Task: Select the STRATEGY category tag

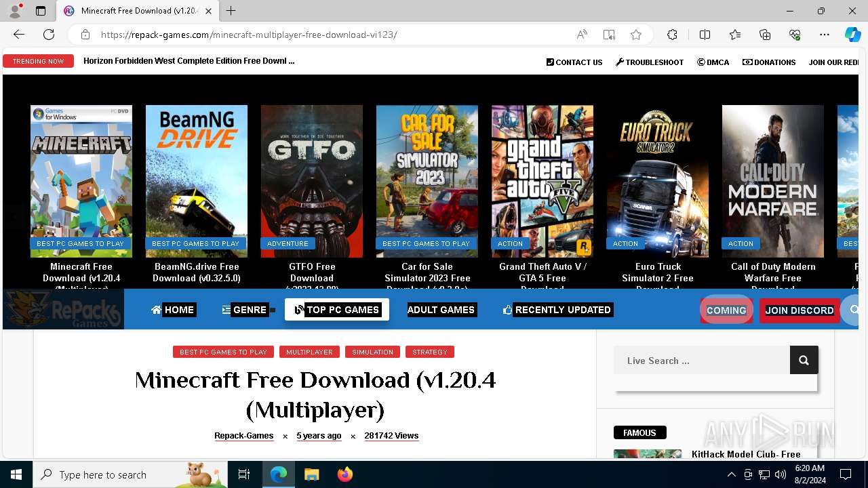Action: pos(430,352)
